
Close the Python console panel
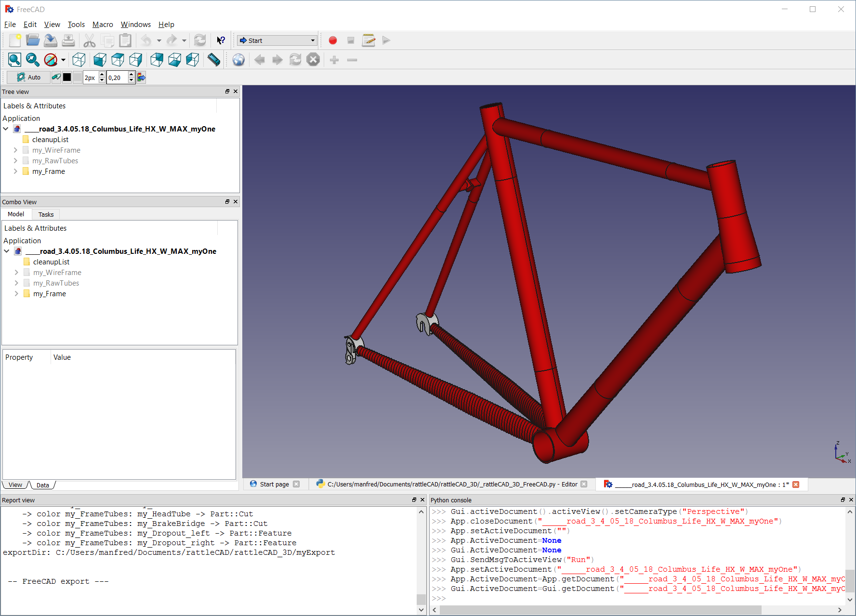pyautogui.click(x=851, y=500)
